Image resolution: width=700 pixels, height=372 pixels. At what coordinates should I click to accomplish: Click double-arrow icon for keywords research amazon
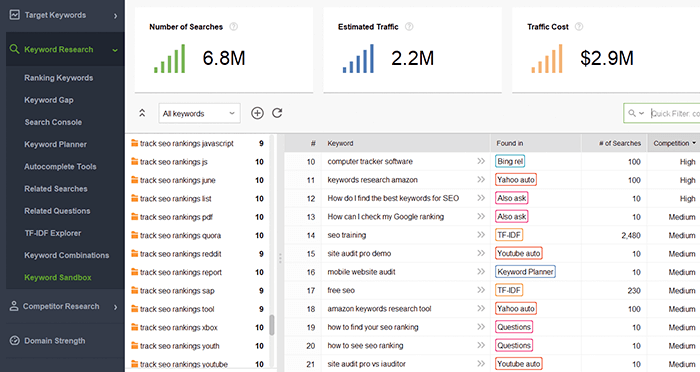[x=481, y=180]
